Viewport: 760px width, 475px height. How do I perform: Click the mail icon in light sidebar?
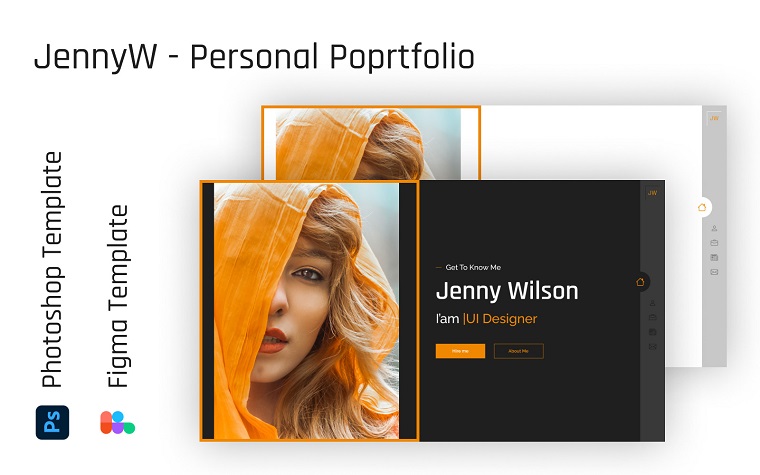point(714,272)
